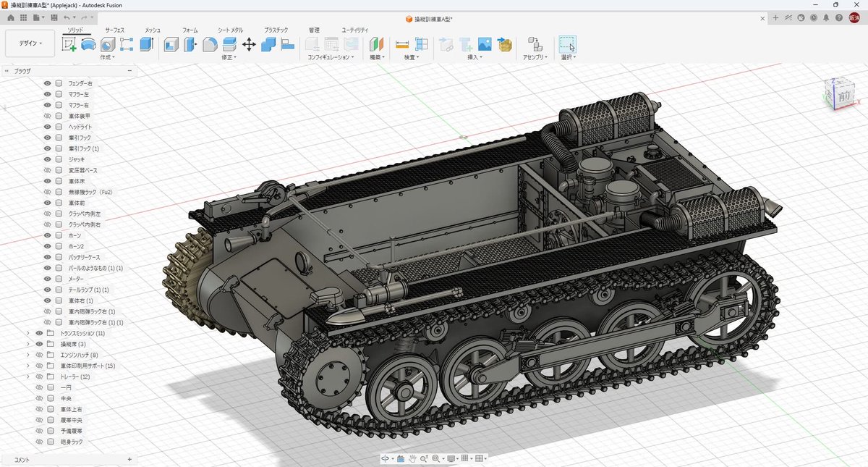Show the トレーラー (12) folder
868x467 pixels.
point(40,376)
